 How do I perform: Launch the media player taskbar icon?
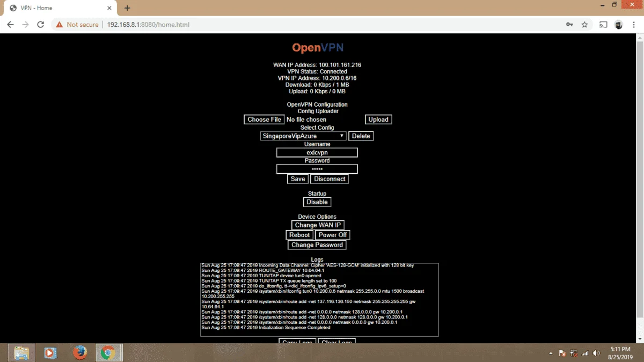tap(49, 352)
